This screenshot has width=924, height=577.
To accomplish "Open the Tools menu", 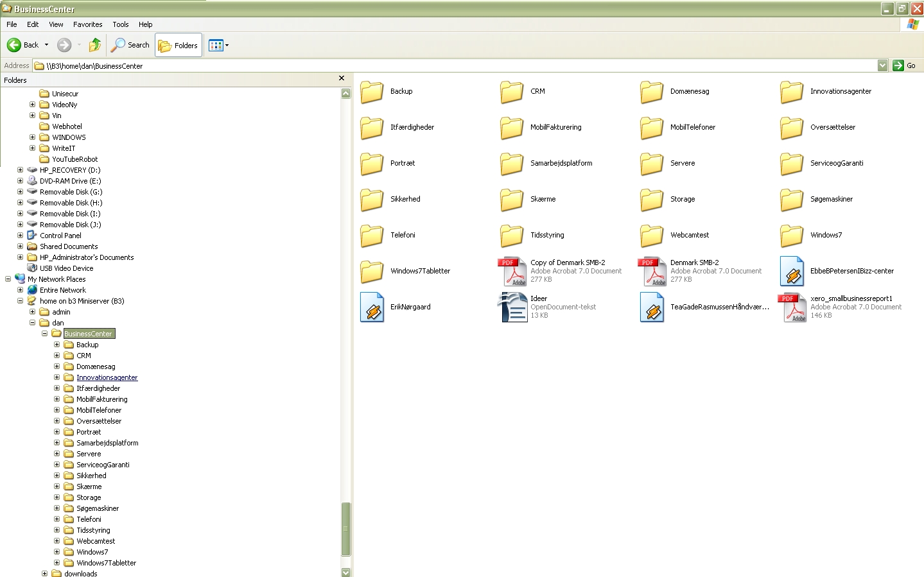I will click(x=120, y=24).
